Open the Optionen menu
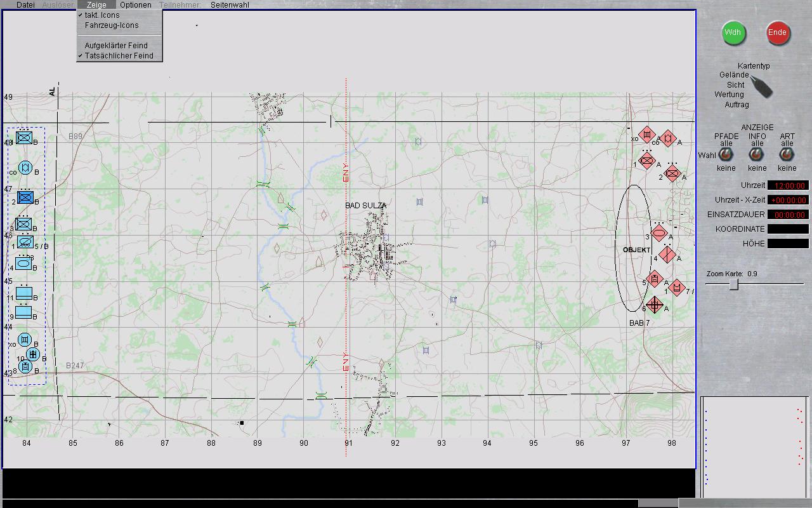 click(x=135, y=4)
